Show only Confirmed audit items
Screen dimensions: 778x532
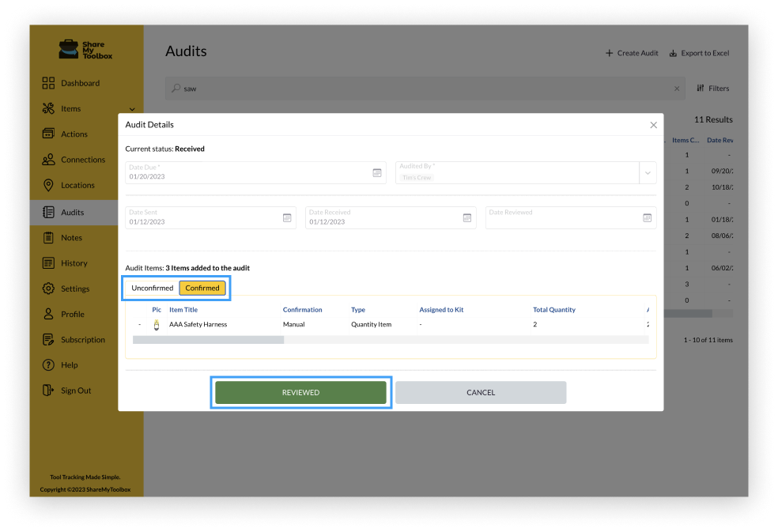(202, 288)
